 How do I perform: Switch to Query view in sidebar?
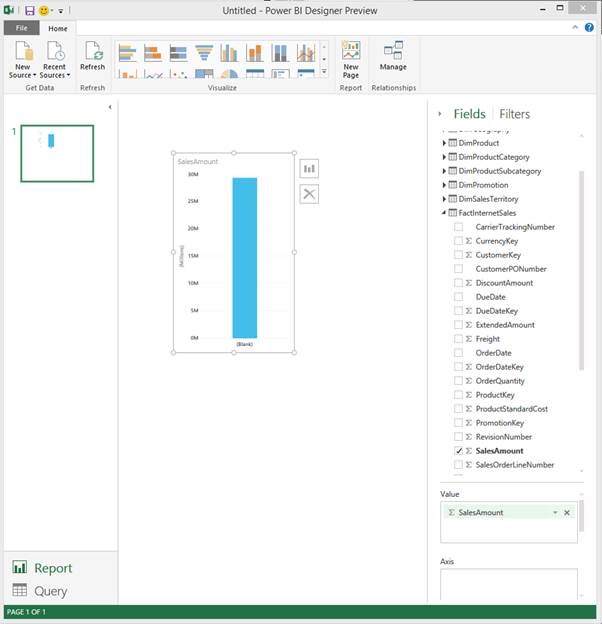(x=40, y=591)
